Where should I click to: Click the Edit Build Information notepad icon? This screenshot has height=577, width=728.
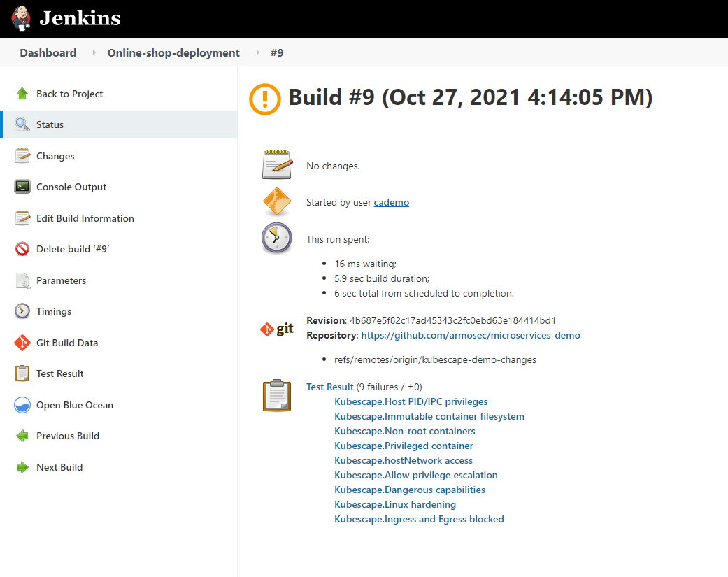[22, 218]
